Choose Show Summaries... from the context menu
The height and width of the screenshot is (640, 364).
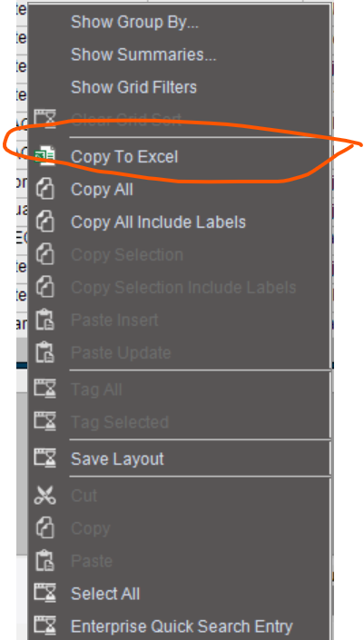pos(143,54)
